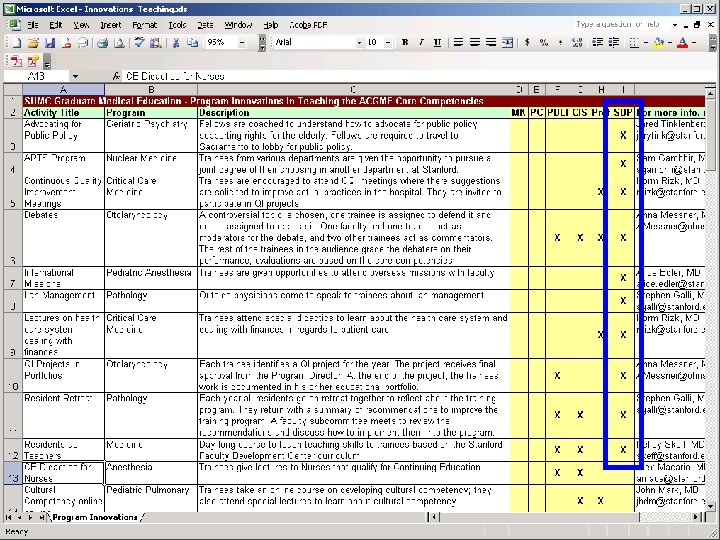
Task: Select the Program Innovations sheet tab
Action: 95,518
